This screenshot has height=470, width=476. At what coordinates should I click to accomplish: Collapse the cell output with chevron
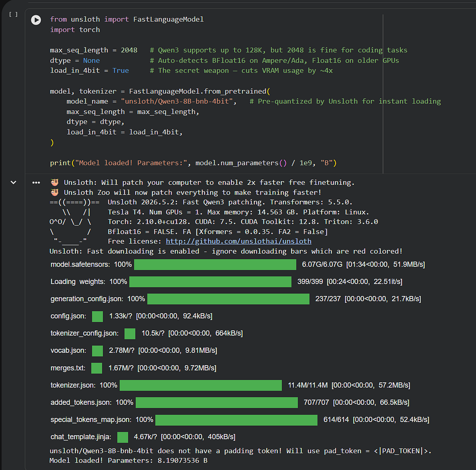tap(13, 183)
